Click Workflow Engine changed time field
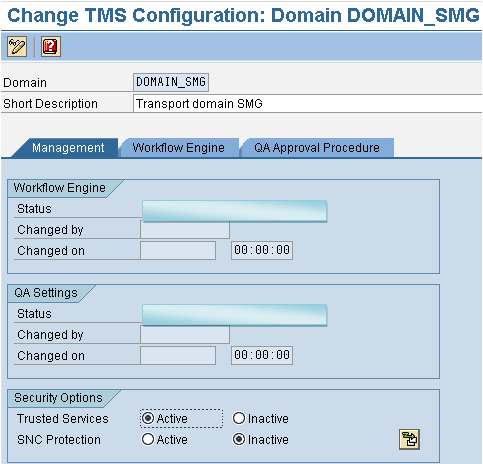This screenshot has height=464, width=483. 262,251
